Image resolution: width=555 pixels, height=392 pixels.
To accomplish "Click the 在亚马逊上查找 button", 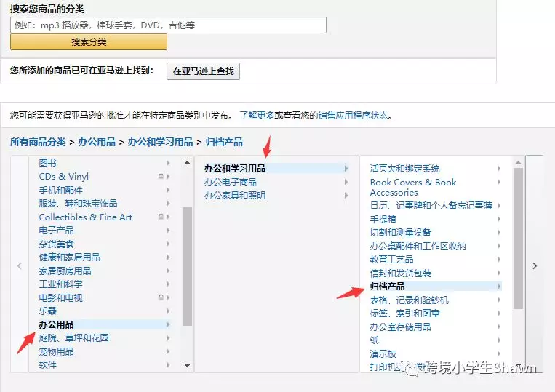I will [203, 71].
